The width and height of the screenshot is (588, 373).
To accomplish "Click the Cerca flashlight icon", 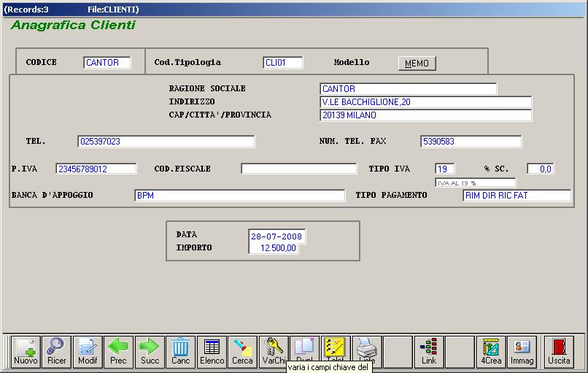I will tap(243, 352).
